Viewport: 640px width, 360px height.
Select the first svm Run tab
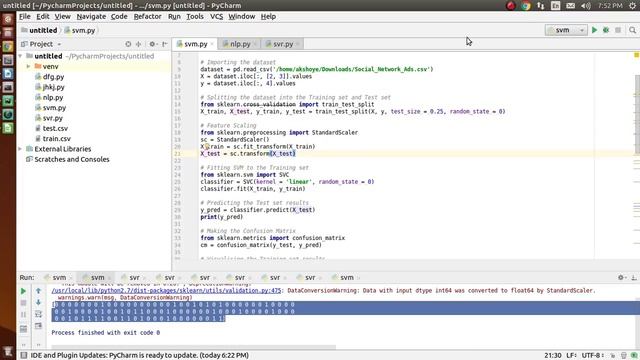point(58,278)
